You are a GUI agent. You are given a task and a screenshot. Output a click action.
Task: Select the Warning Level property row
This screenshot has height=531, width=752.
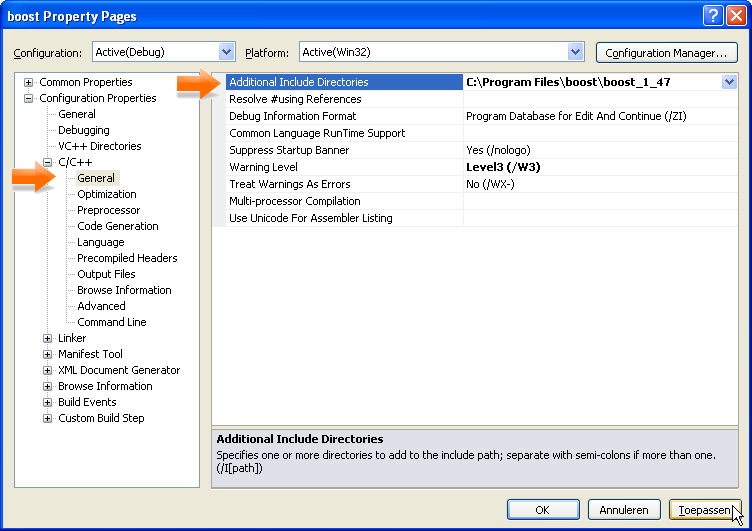pos(263,167)
